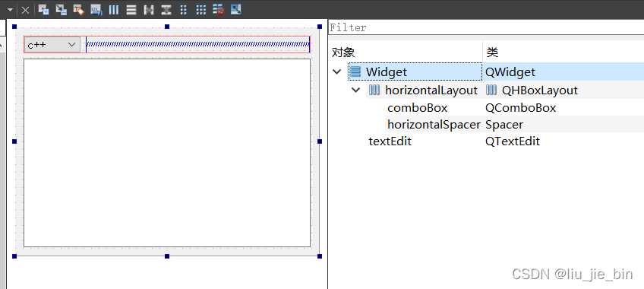Screen dimensions: 644x289
Task: Select the horizontal spacer on the form
Action: (197, 44)
